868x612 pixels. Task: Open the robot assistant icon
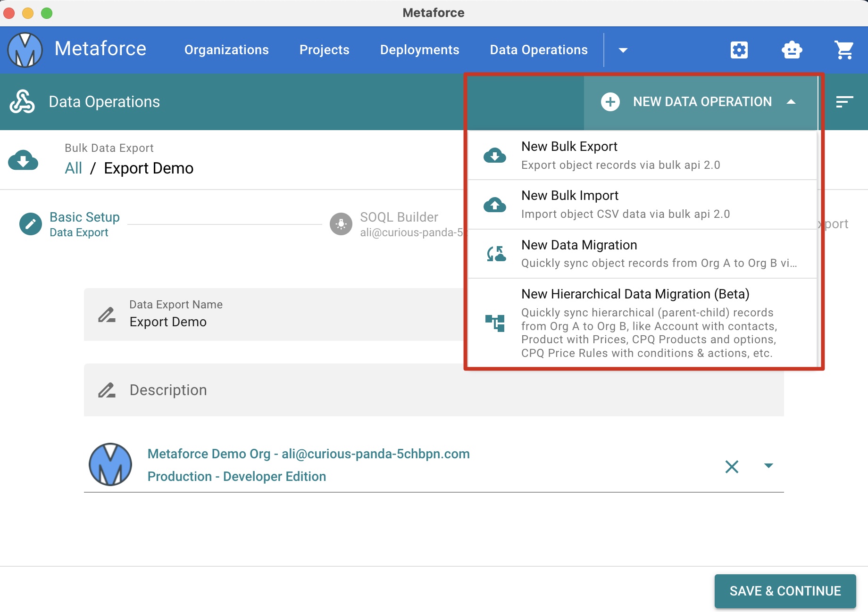pos(792,50)
